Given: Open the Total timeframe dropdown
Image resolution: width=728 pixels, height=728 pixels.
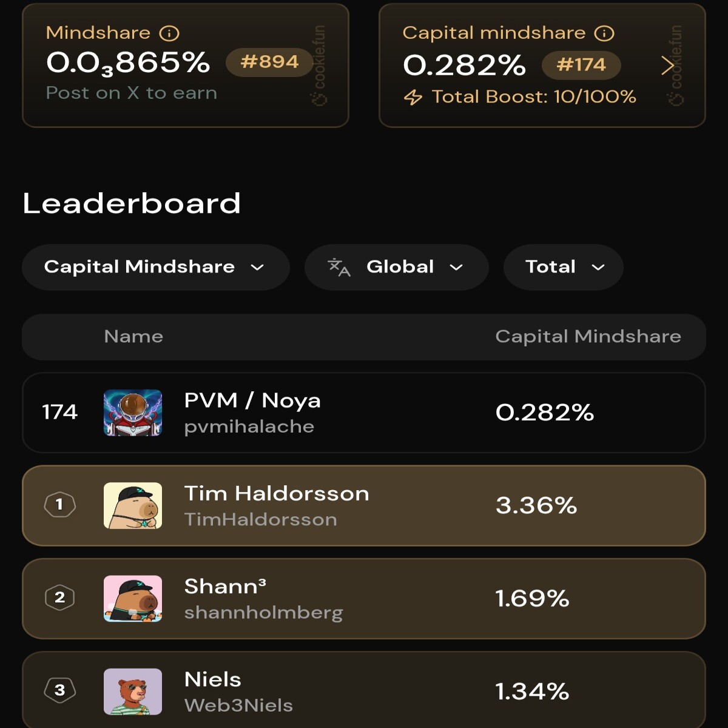Looking at the screenshot, I should (x=564, y=267).
